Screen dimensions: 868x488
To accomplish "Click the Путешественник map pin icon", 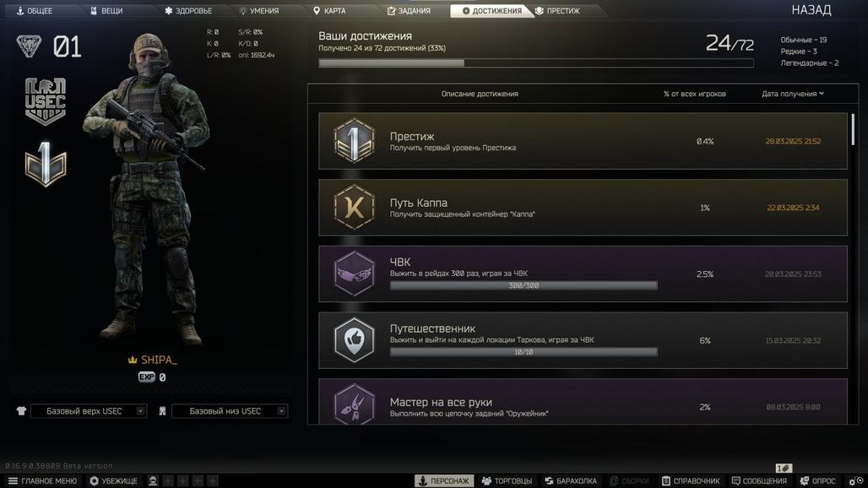I will coord(355,339).
